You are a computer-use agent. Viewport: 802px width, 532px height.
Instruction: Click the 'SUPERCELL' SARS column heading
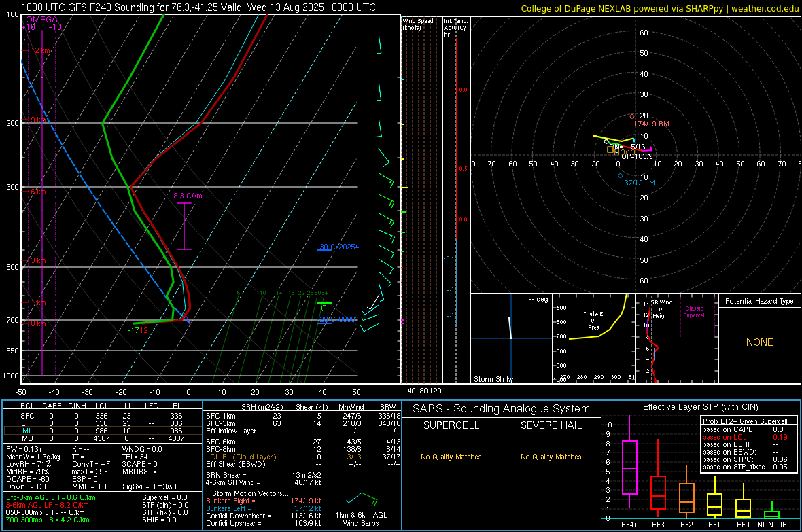451,425
